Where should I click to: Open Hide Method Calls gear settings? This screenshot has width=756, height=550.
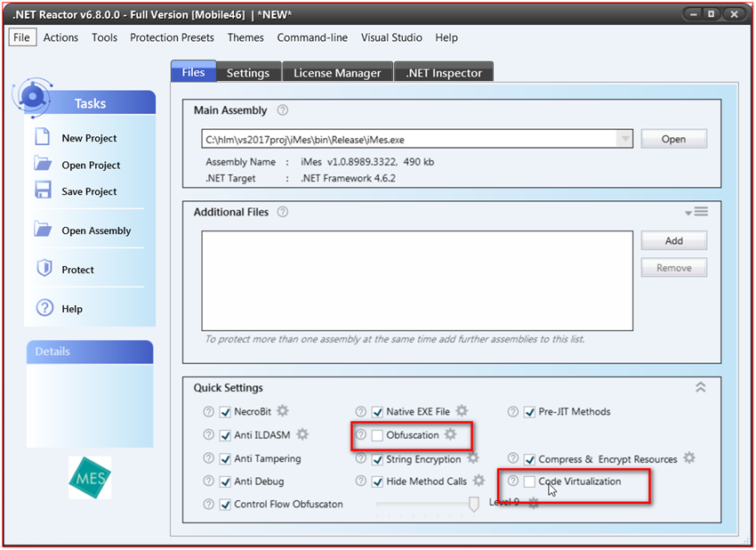(x=479, y=481)
